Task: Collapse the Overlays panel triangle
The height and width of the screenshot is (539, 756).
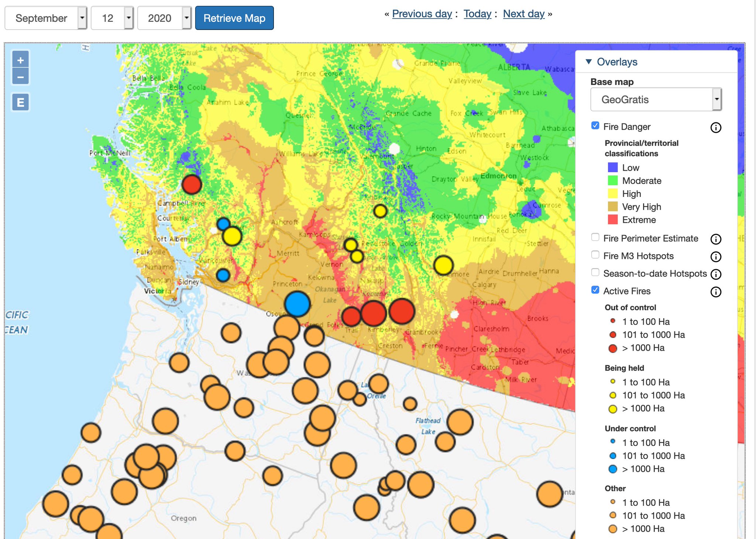Action: [589, 62]
